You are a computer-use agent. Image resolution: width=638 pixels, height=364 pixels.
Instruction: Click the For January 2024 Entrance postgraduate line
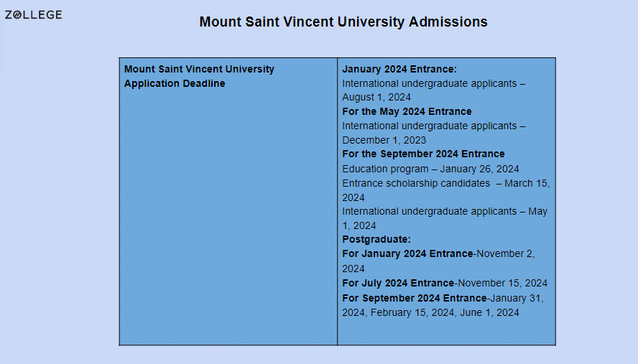tap(438, 261)
